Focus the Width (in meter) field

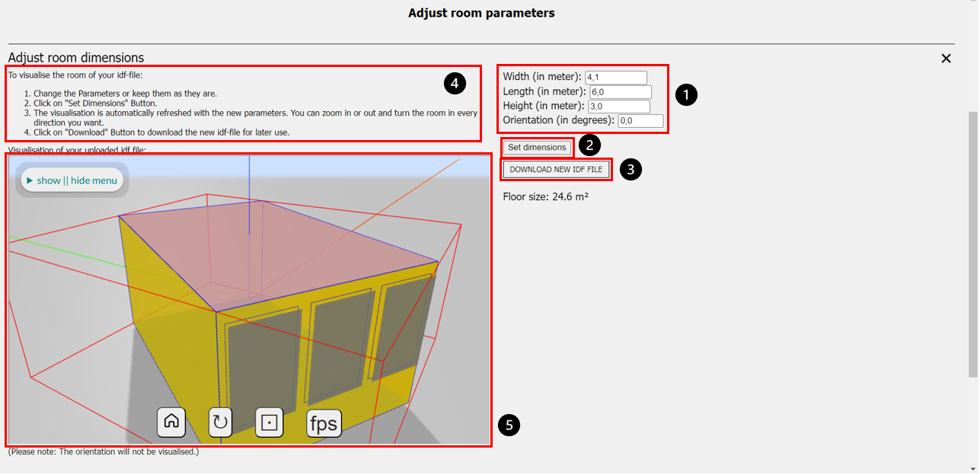[x=615, y=77]
